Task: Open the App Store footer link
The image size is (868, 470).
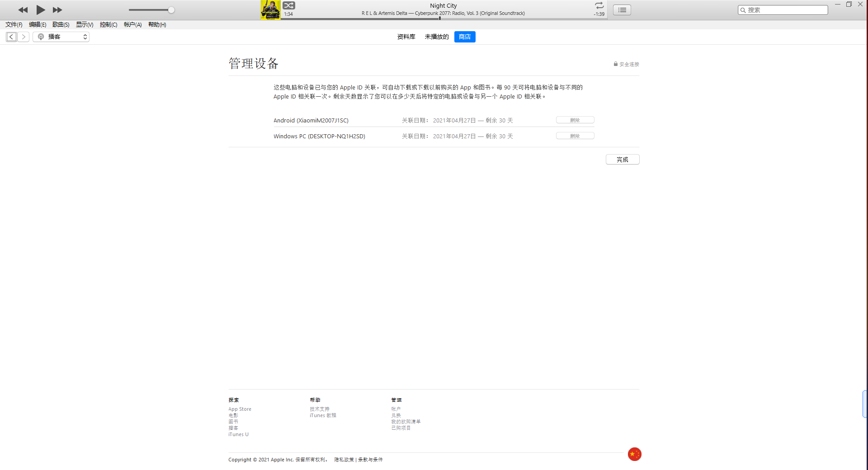Action: 240,409
